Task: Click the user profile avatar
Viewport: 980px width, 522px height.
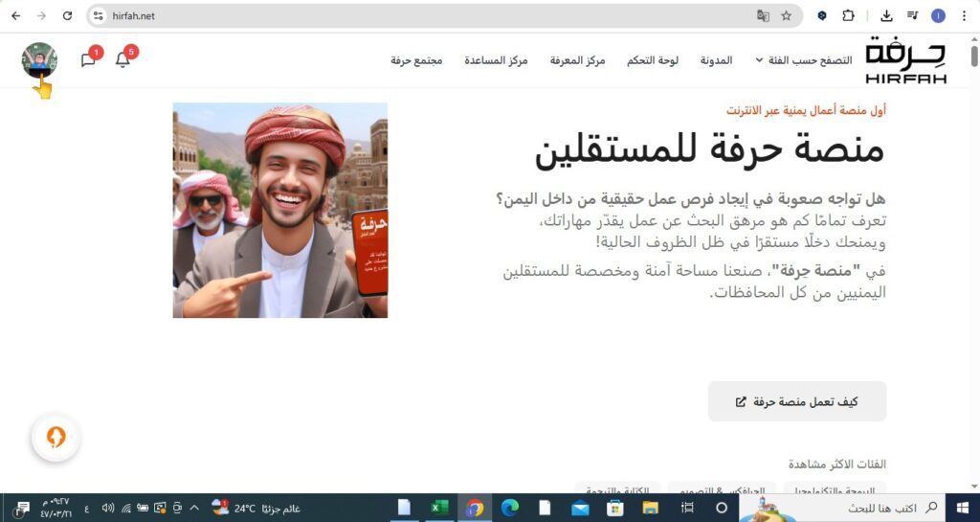Action: tap(39, 59)
